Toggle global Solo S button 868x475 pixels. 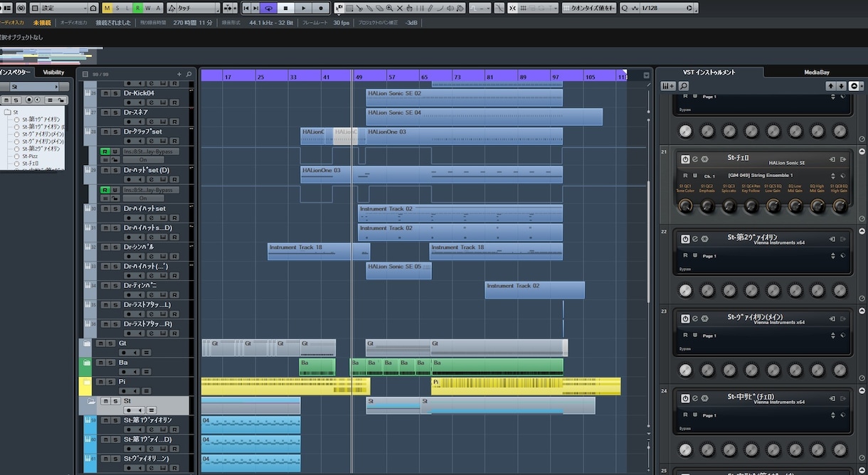pyautogui.click(x=117, y=8)
